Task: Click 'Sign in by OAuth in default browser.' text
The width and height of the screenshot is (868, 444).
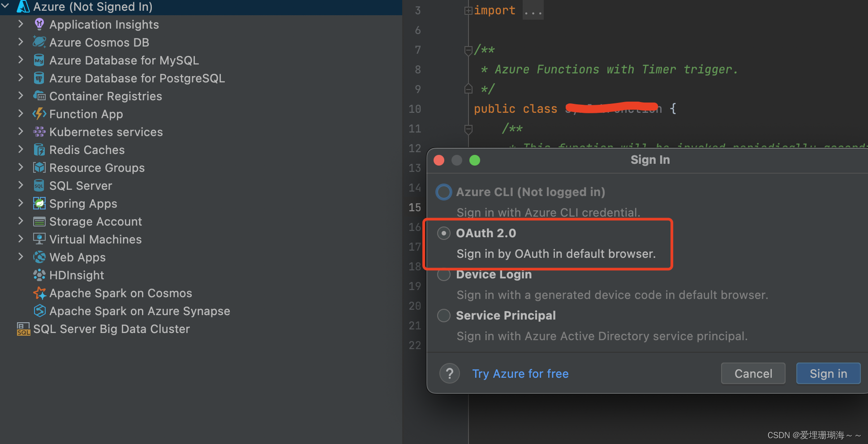Action: pyautogui.click(x=556, y=254)
